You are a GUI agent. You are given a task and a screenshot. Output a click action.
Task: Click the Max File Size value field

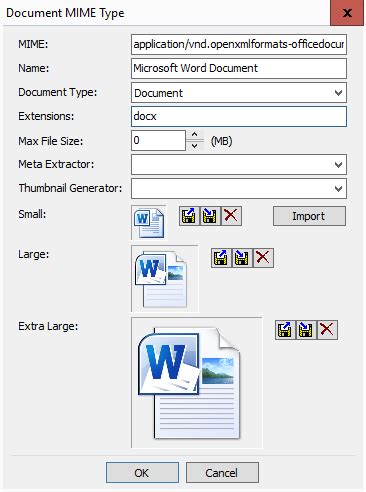158,140
